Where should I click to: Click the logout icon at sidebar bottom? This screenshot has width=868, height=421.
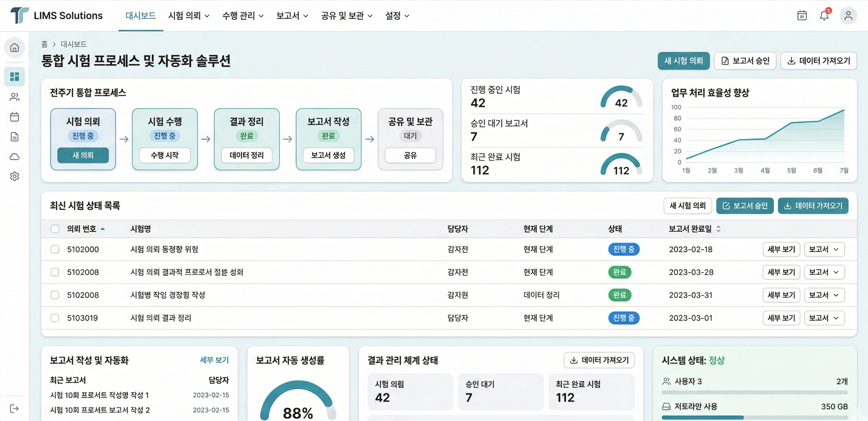[14, 409]
